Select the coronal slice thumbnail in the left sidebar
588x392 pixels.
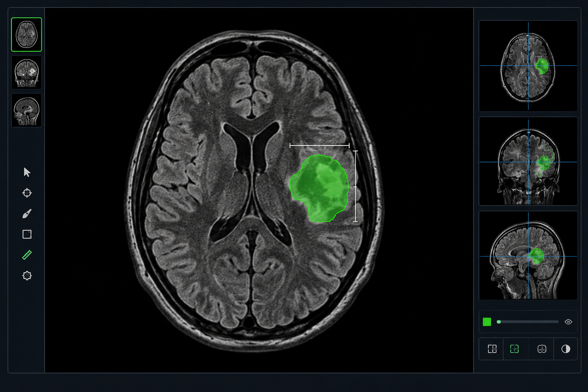pyautogui.click(x=26, y=72)
